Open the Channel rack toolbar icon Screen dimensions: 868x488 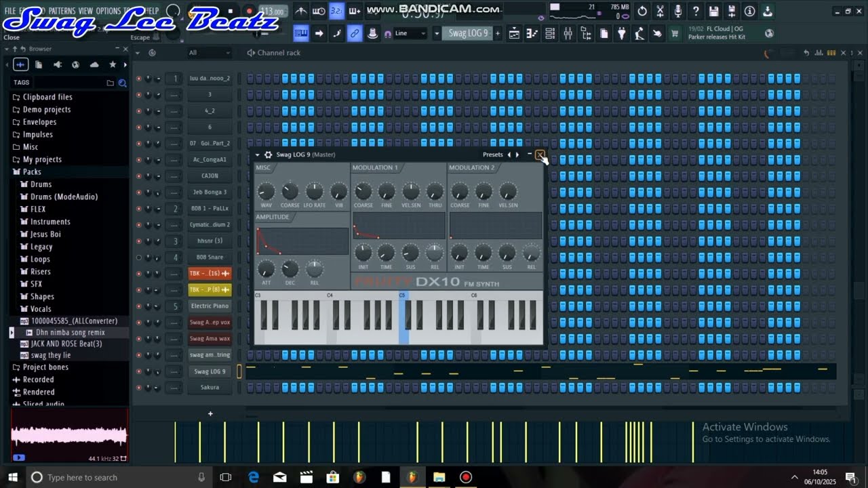click(550, 33)
